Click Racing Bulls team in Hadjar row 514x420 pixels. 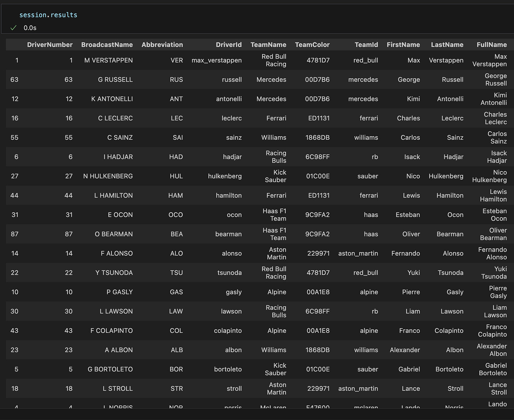[276, 157]
